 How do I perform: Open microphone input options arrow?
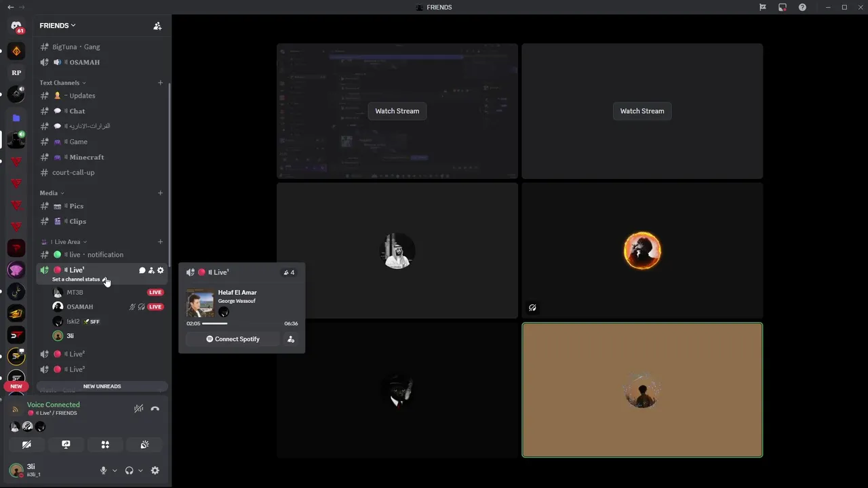115,470
